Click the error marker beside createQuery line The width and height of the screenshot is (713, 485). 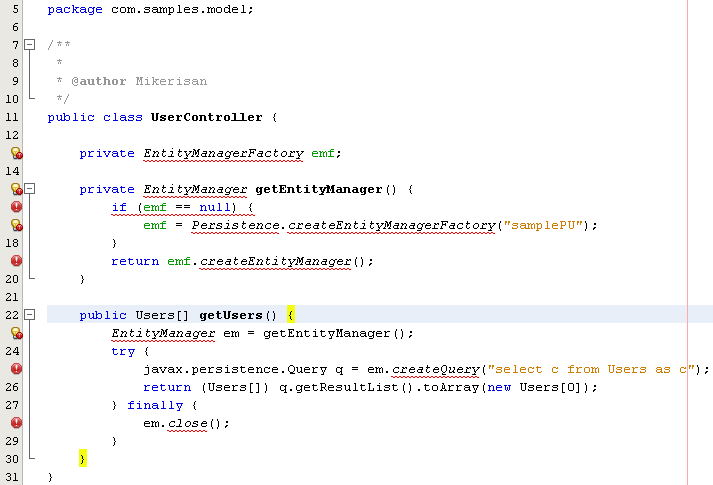(16, 369)
